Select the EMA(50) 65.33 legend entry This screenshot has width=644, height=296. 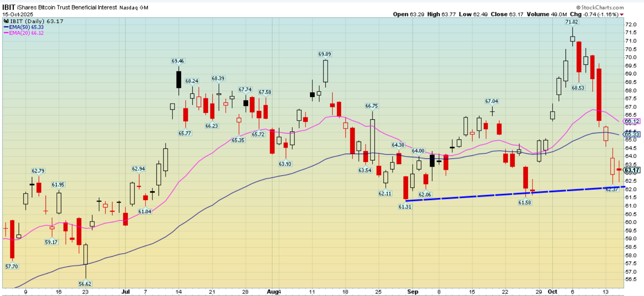(x=24, y=27)
